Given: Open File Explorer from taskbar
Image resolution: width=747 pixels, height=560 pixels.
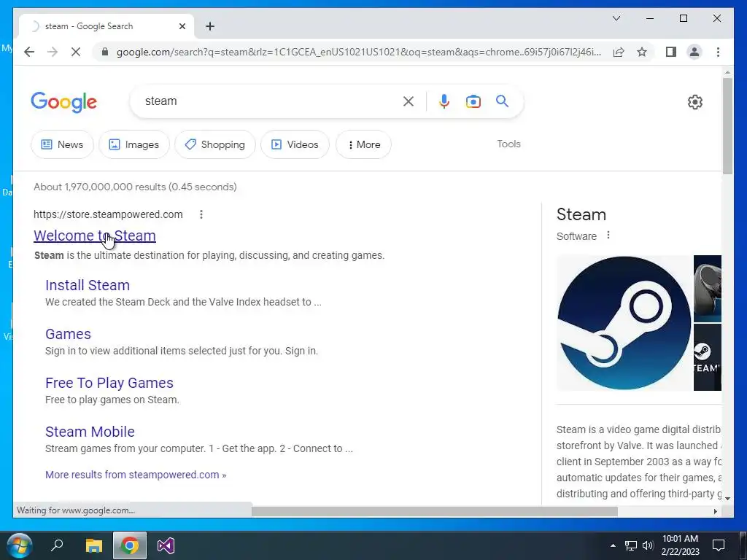Looking at the screenshot, I should [x=94, y=545].
